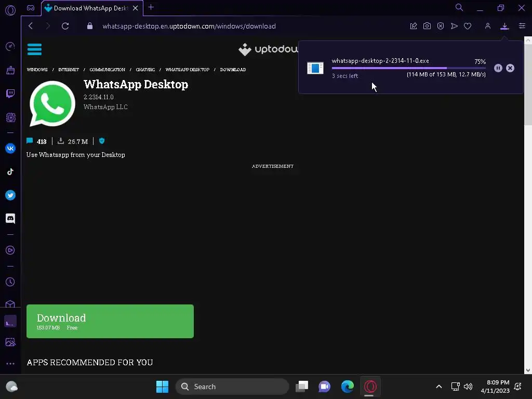532x399 pixels.
Task: Open the Windows Start menu
Action: point(162,387)
